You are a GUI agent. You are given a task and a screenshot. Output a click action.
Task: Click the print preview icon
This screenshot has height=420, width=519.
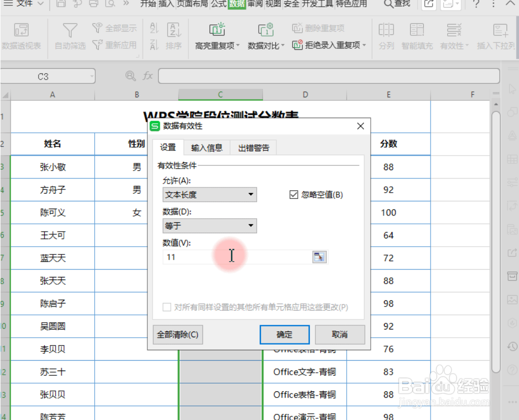click(x=110, y=4)
